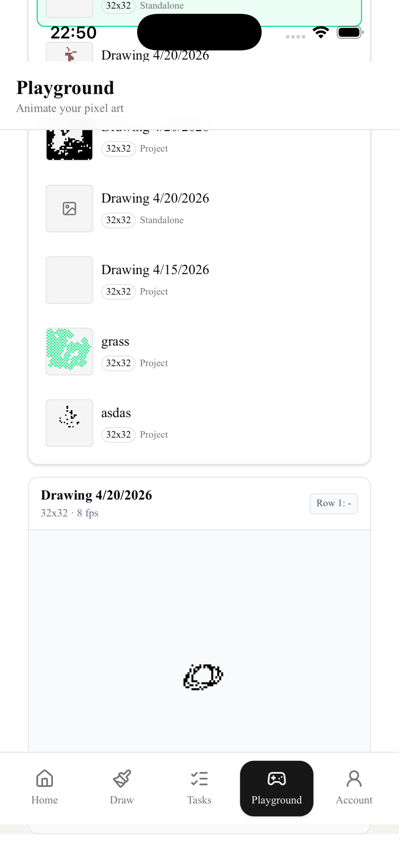
Task: Open the Row 1 selector dropdown
Action: tap(335, 506)
